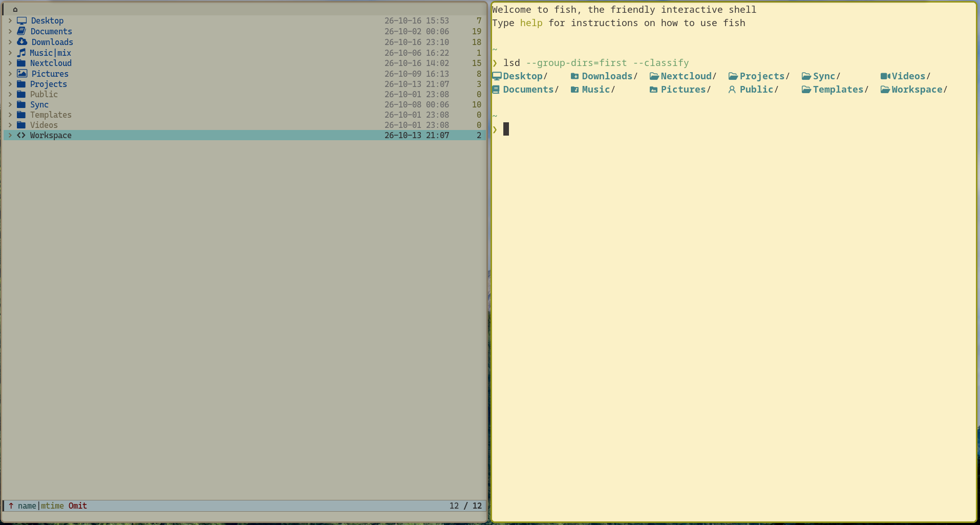Expand the Workspace folder chevron
Image resolution: width=980 pixels, height=525 pixels.
tap(10, 135)
